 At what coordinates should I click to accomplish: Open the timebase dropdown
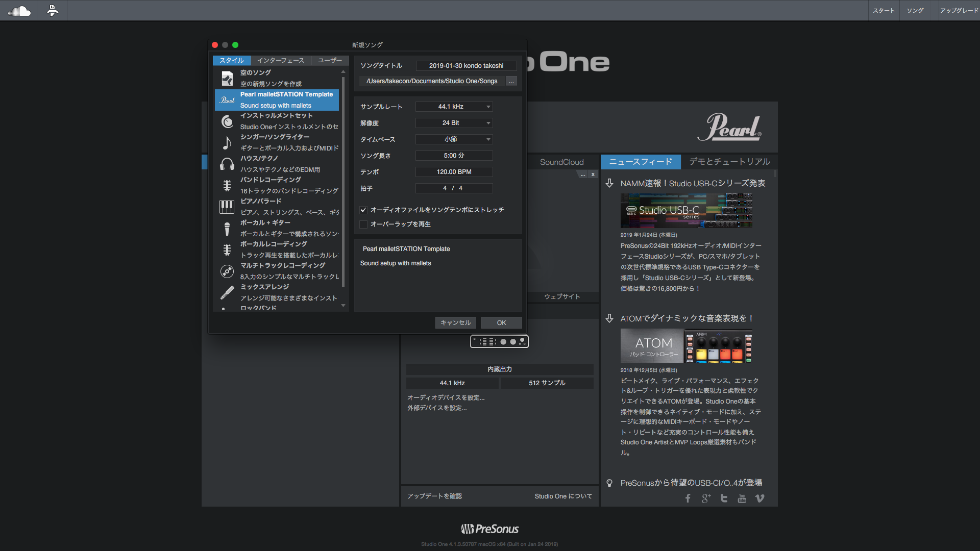click(454, 139)
